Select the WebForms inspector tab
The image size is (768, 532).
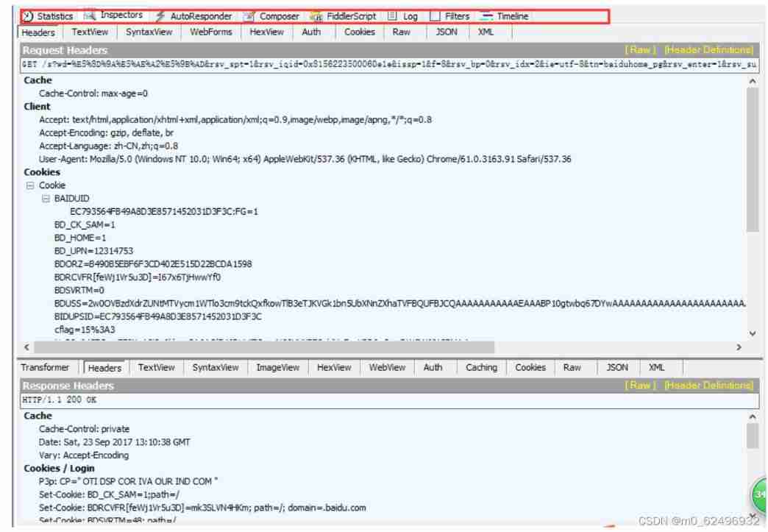pyautogui.click(x=211, y=32)
